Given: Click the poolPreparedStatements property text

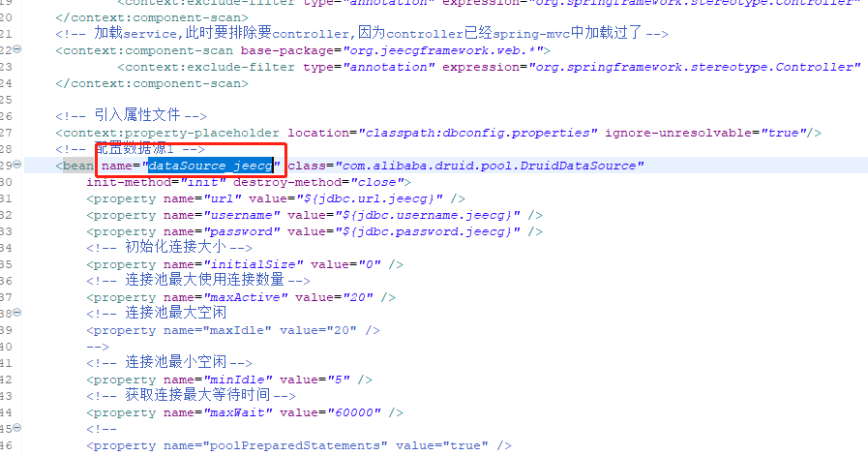Looking at the screenshot, I should (x=299, y=445).
